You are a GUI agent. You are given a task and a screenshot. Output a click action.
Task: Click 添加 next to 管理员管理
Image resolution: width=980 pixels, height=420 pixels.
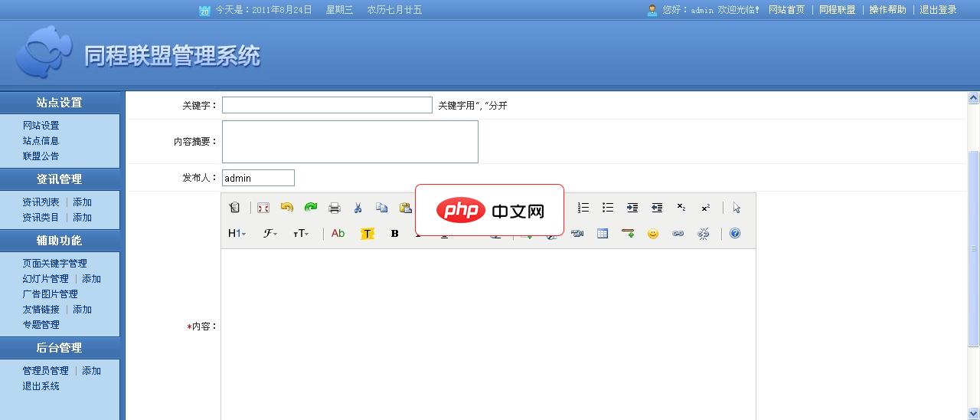coord(91,371)
